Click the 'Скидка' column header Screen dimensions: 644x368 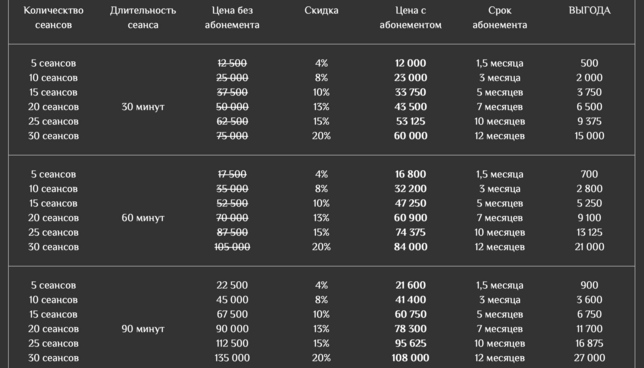coord(321,11)
